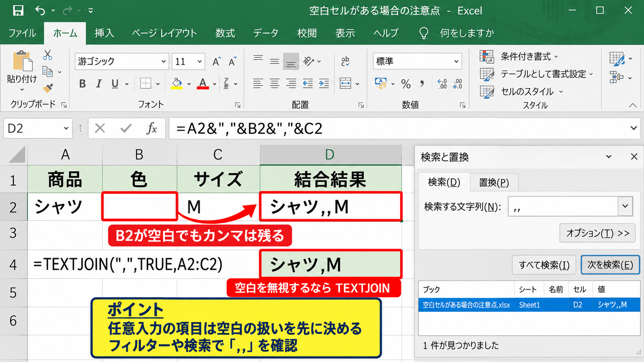This screenshot has height=362, width=644.
Task: Open 条件付き書式 menu
Action: 519,57
